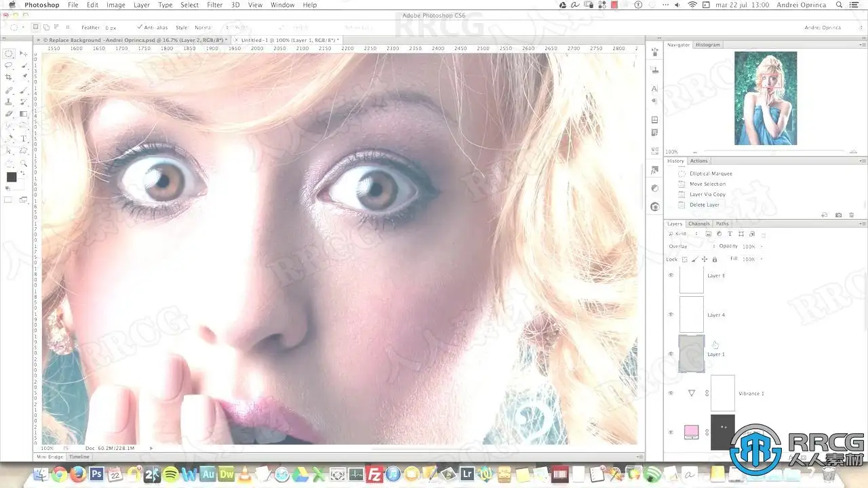Hide the Vibrance 1 adjustment layer
The width and height of the screenshot is (868, 488).
pos(671,393)
